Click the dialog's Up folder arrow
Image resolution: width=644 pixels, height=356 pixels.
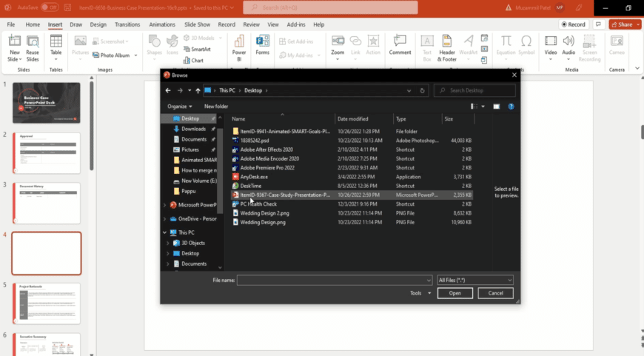point(198,90)
